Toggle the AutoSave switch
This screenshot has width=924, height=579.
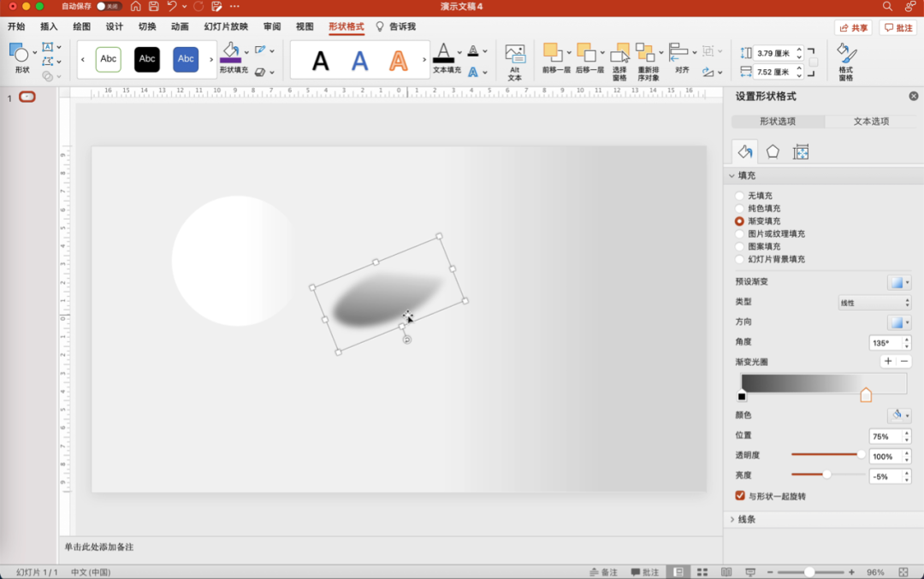[x=107, y=7]
